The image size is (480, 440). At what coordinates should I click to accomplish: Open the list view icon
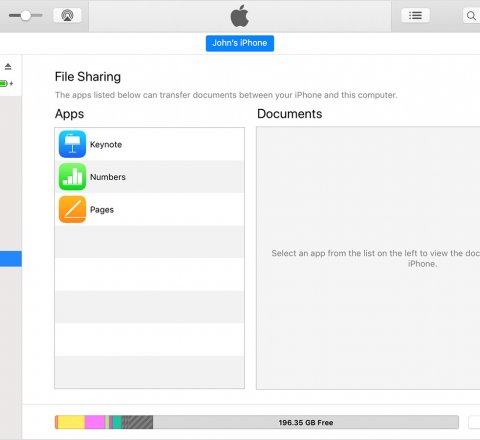[x=415, y=15]
